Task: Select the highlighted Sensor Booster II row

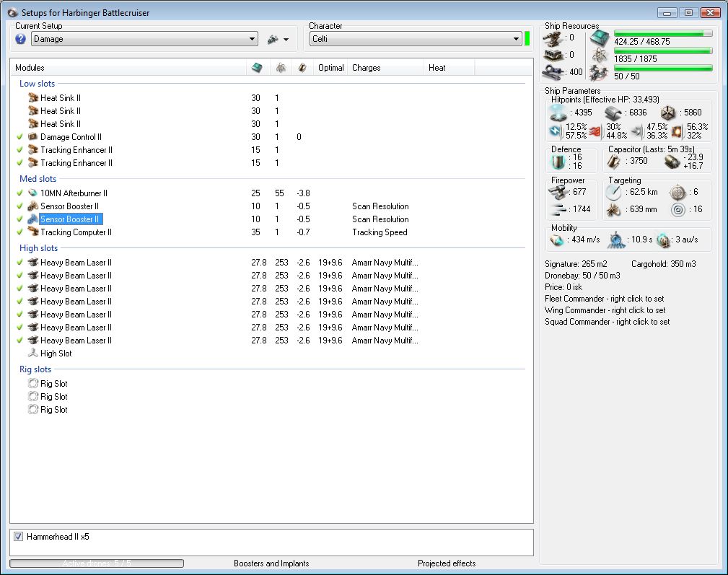Action: click(71, 219)
